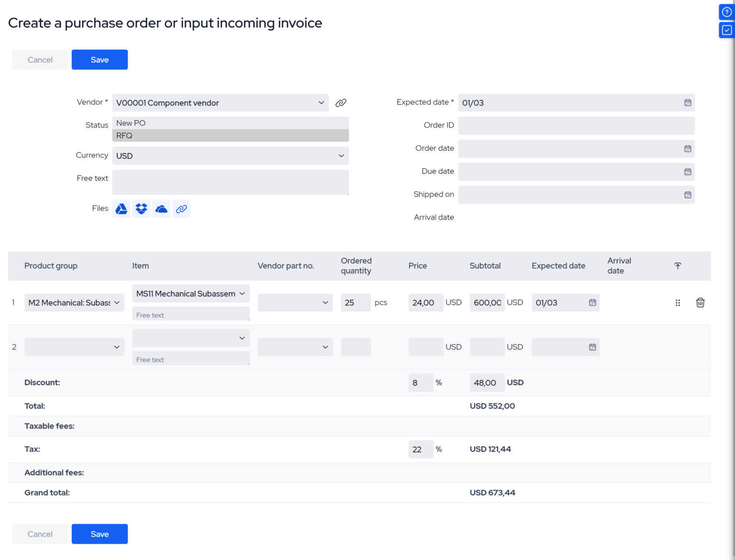Select the RFQ status option
735x560 pixels.
(230, 135)
